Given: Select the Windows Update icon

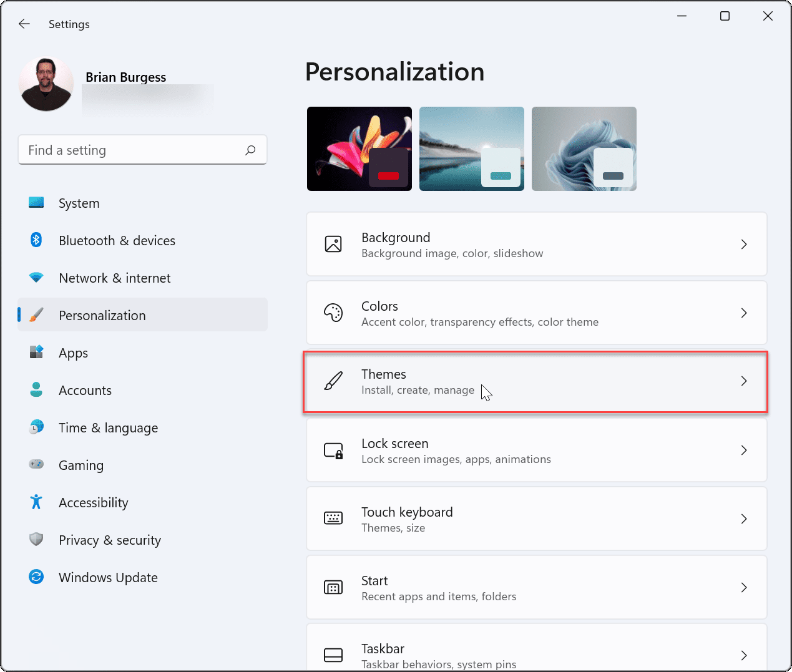Looking at the screenshot, I should click(x=36, y=577).
